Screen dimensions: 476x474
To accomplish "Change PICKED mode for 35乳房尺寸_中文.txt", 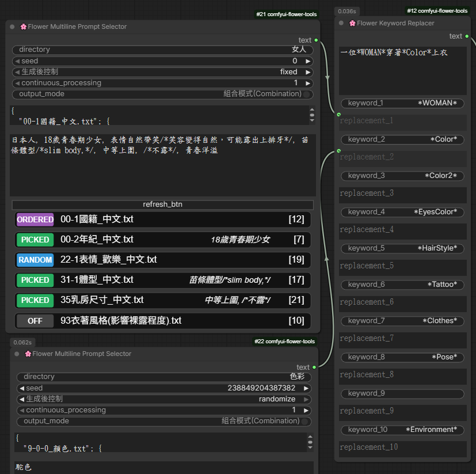I will (35, 300).
